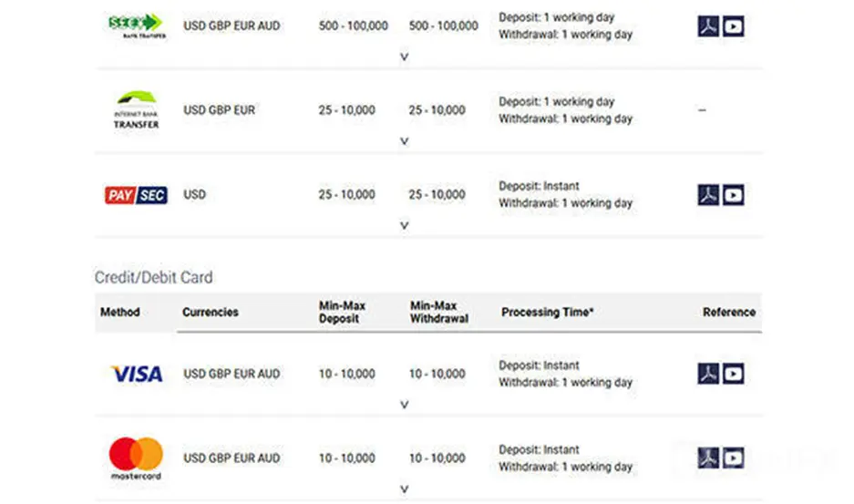Play the Visa video tutorial
The height and width of the screenshot is (504, 854).
tap(733, 374)
